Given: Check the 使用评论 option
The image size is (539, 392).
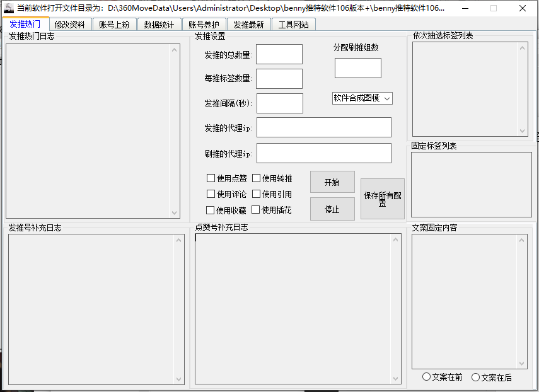Looking at the screenshot, I should [x=211, y=194].
